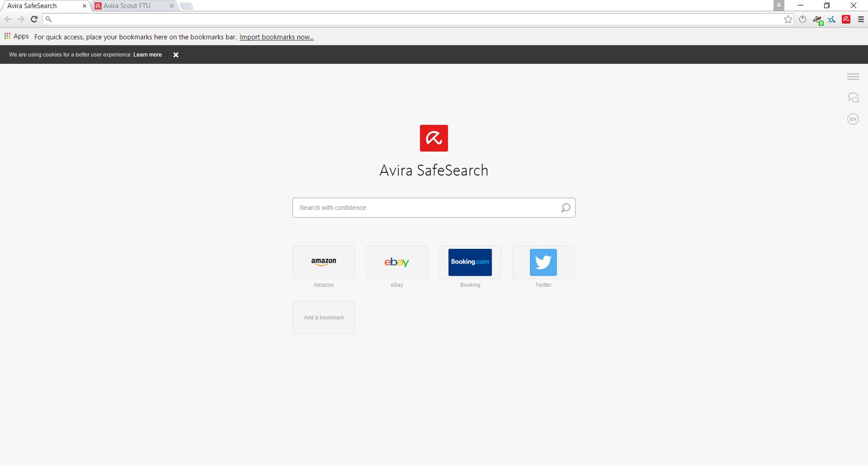This screenshot has height=466, width=868.
Task: Open the red Avira toolbar extension
Action: (846, 19)
